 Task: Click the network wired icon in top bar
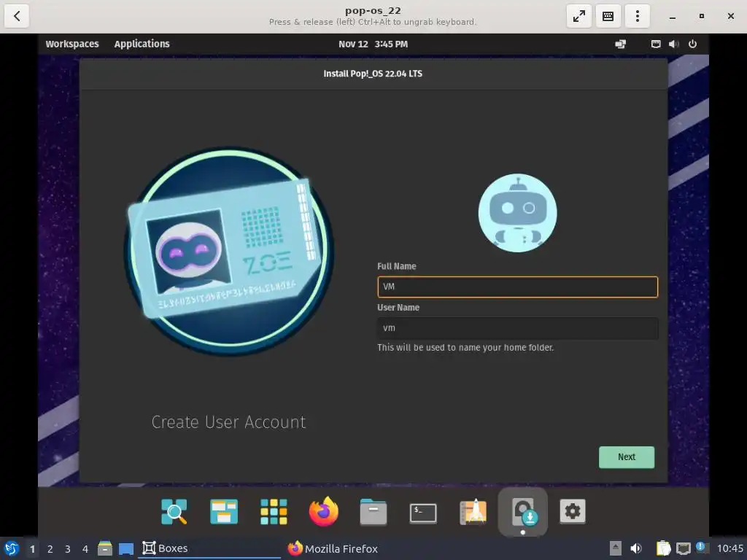point(656,44)
